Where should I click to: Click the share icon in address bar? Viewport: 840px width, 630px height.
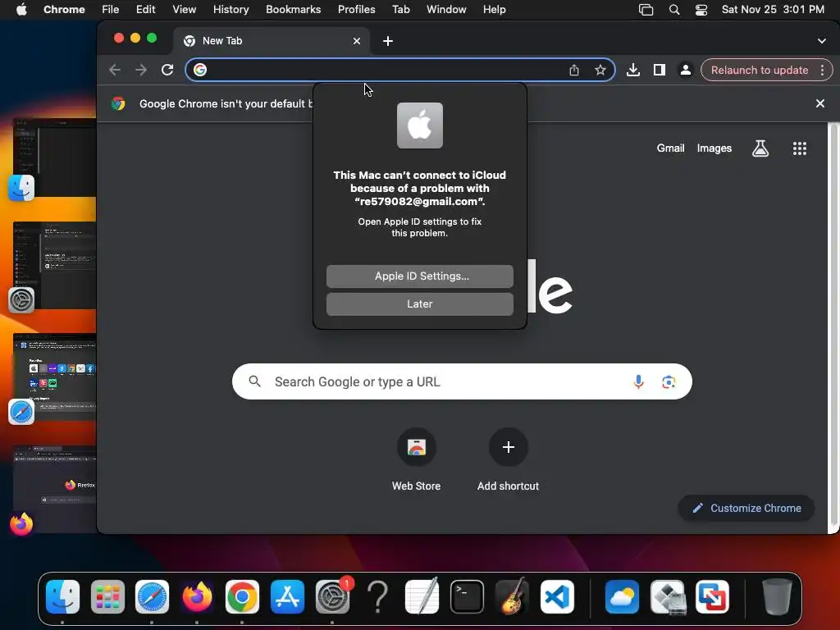click(573, 71)
